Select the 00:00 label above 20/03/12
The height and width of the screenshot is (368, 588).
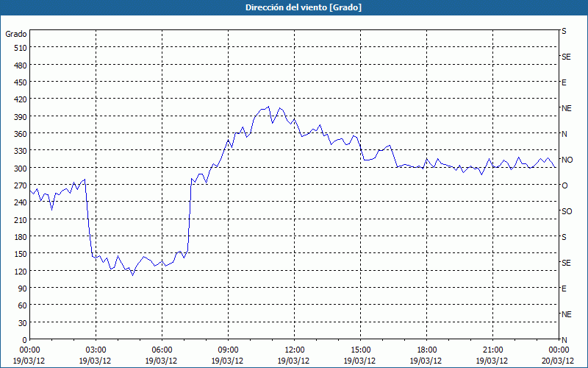tap(559, 350)
